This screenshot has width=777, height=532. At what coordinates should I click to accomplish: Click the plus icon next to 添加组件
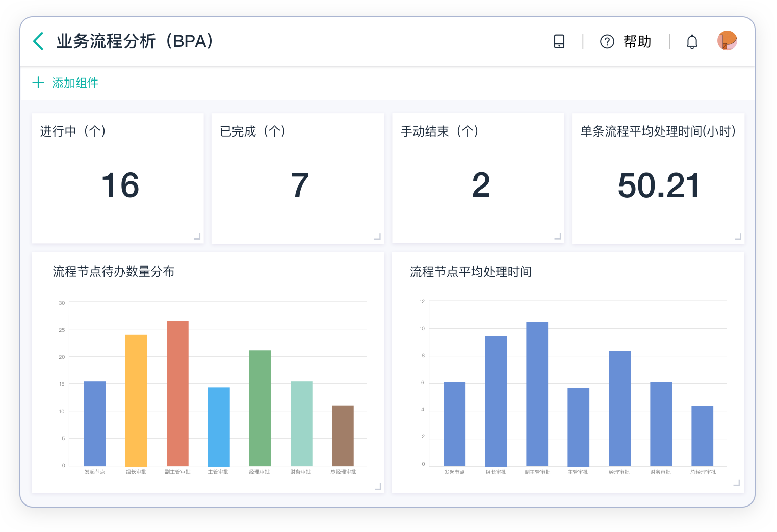click(x=38, y=83)
